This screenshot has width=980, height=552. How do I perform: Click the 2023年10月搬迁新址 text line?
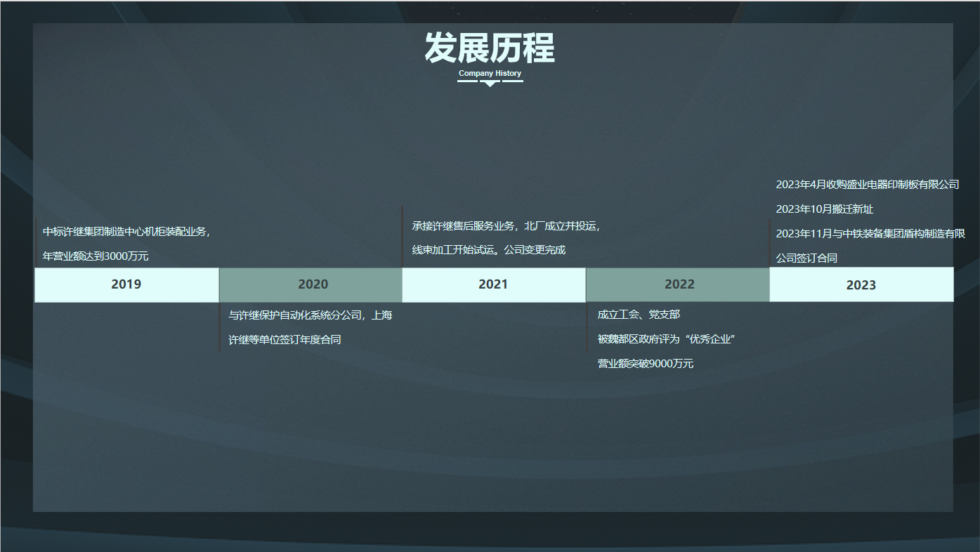pos(824,209)
